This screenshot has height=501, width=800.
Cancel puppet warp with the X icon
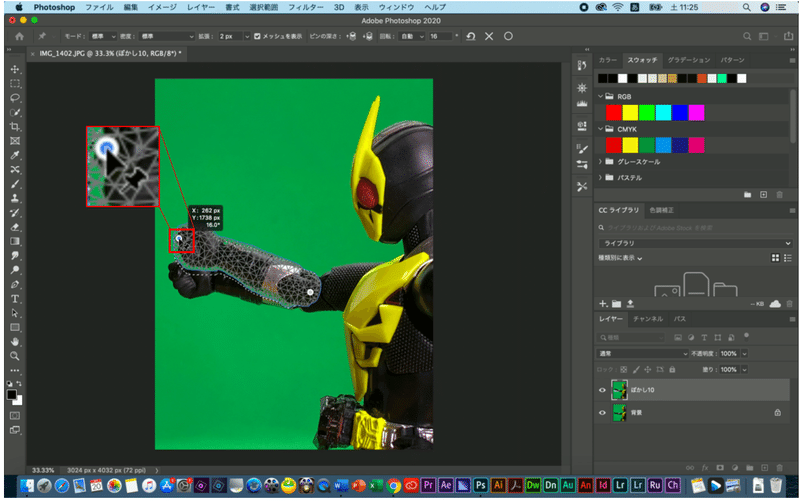pyautogui.click(x=489, y=36)
